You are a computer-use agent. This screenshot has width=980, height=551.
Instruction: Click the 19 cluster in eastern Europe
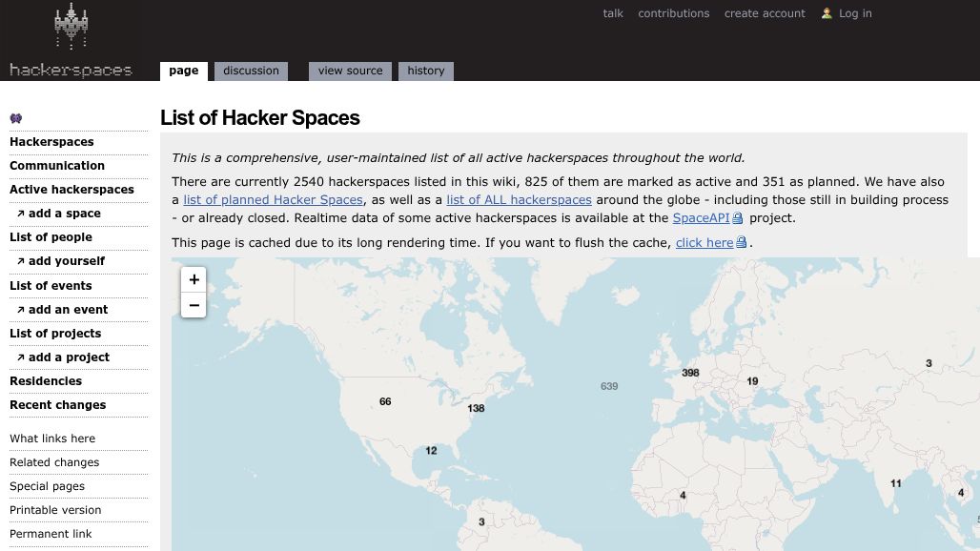tap(752, 381)
